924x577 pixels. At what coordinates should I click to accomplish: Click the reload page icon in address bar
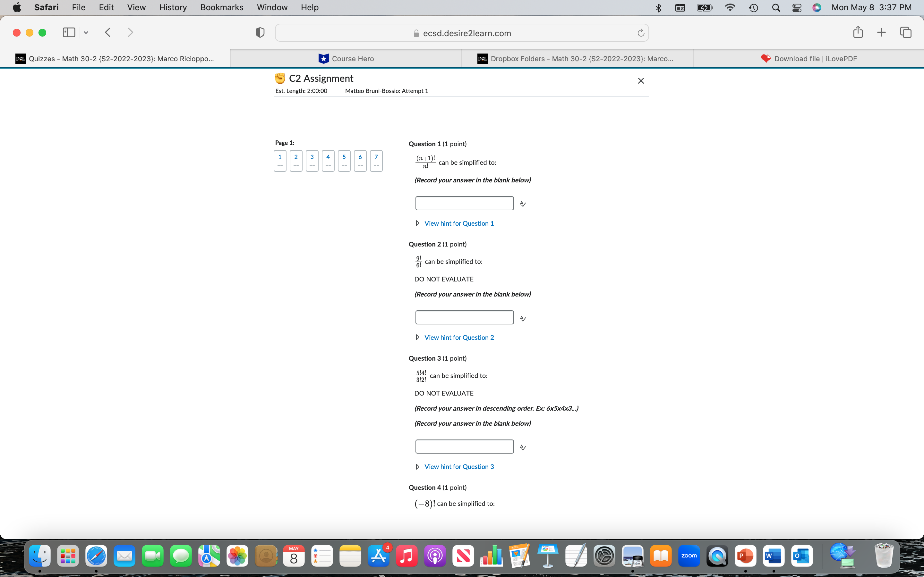[641, 33]
